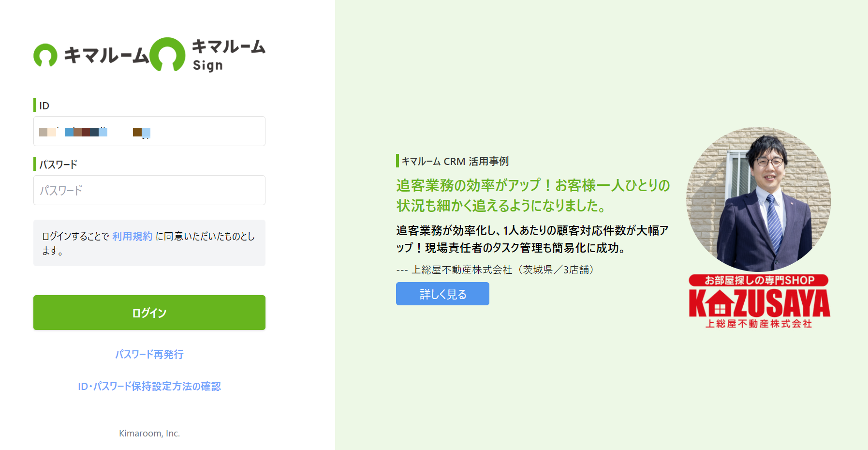Click the キマルーム wordmark beside first logo
The width and height of the screenshot is (868, 450).
[106, 55]
